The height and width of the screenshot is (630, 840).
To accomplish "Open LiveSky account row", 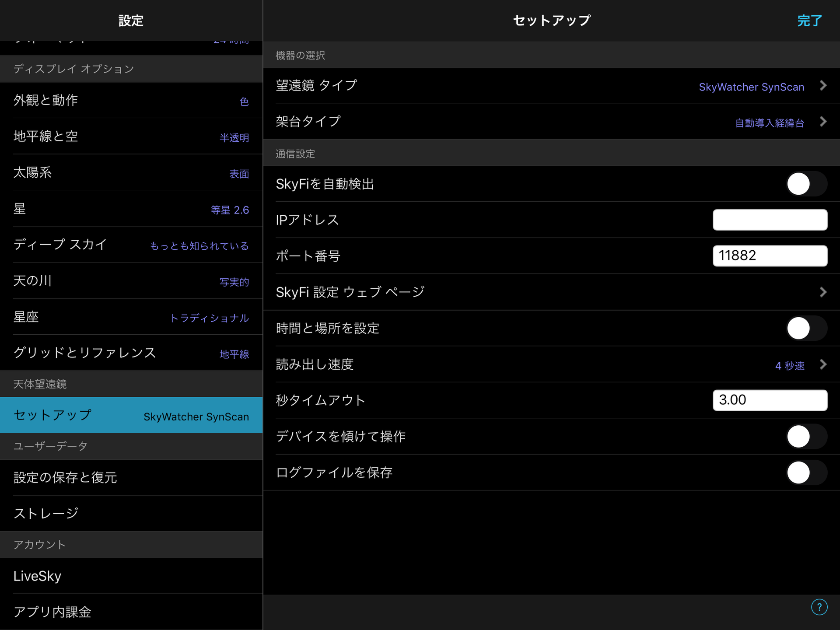I will [131, 576].
